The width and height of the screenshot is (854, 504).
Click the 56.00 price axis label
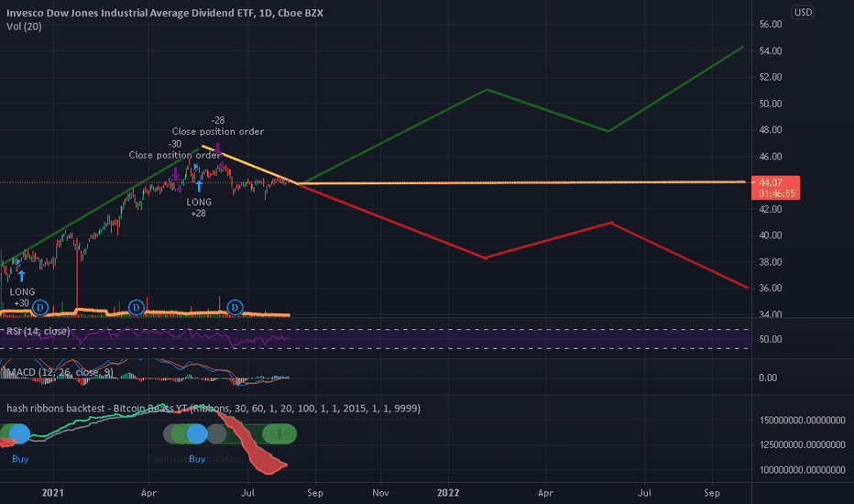coord(771,24)
